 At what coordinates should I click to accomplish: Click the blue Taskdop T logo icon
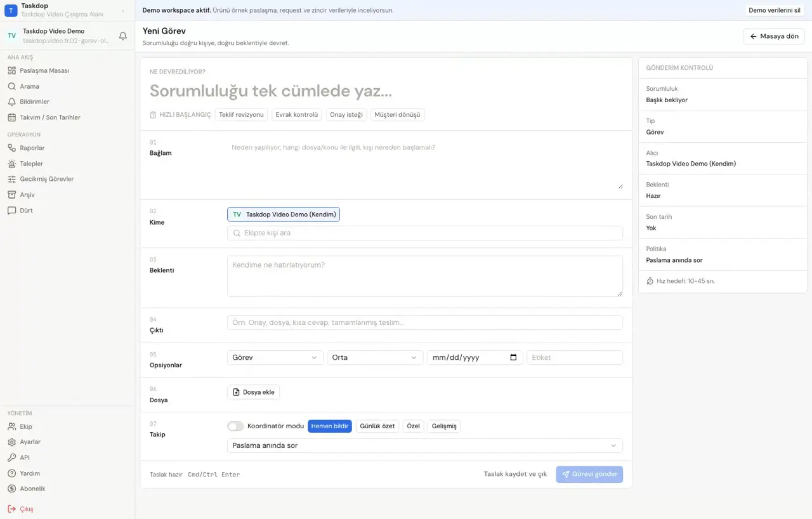click(x=11, y=10)
